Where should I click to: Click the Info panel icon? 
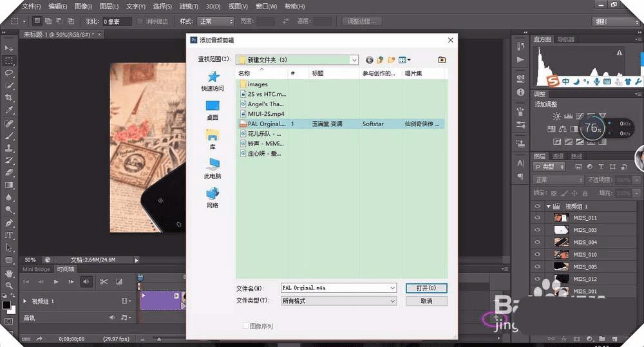520,93
